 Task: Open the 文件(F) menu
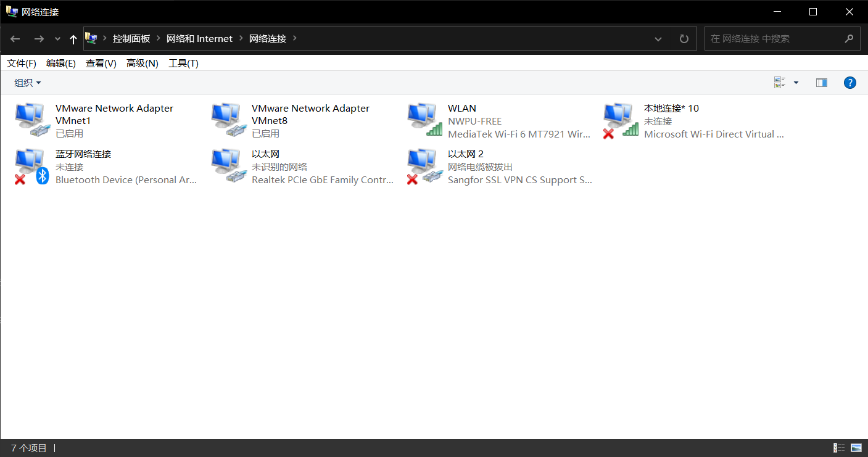[22, 64]
